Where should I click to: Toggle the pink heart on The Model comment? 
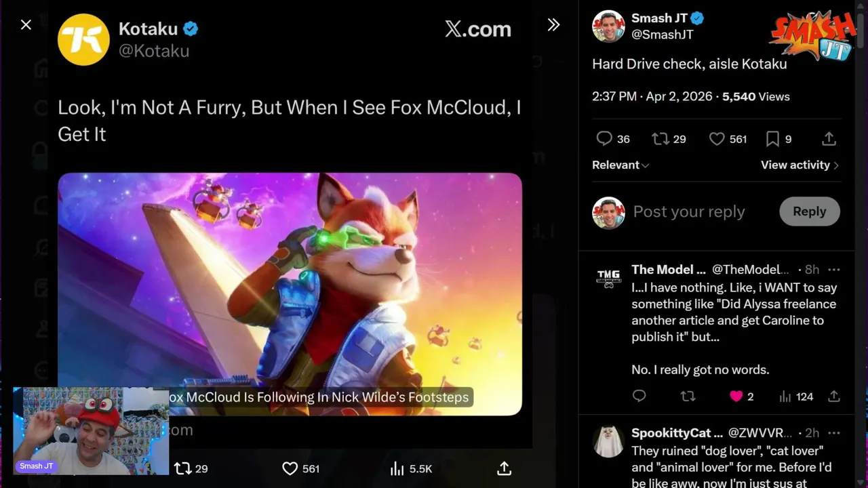click(x=736, y=396)
